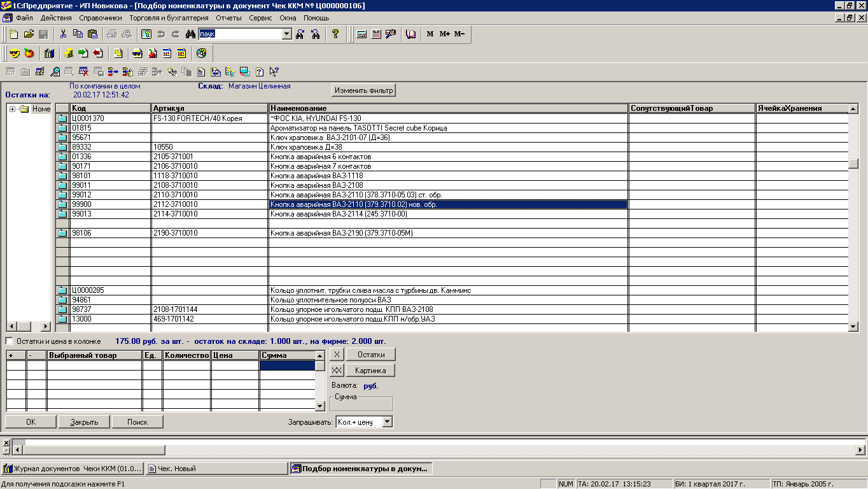
Task: Click the binoculars Find icon in toolbar
Action: 190,34
